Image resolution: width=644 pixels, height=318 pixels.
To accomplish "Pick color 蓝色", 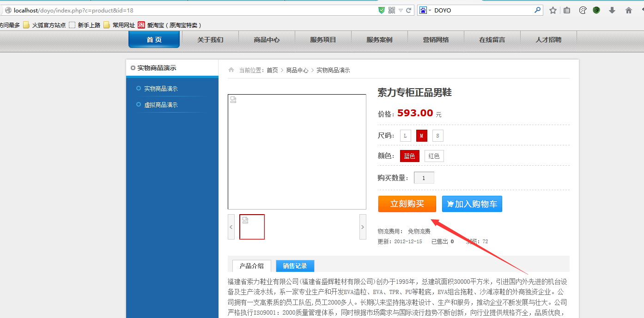I will [410, 156].
